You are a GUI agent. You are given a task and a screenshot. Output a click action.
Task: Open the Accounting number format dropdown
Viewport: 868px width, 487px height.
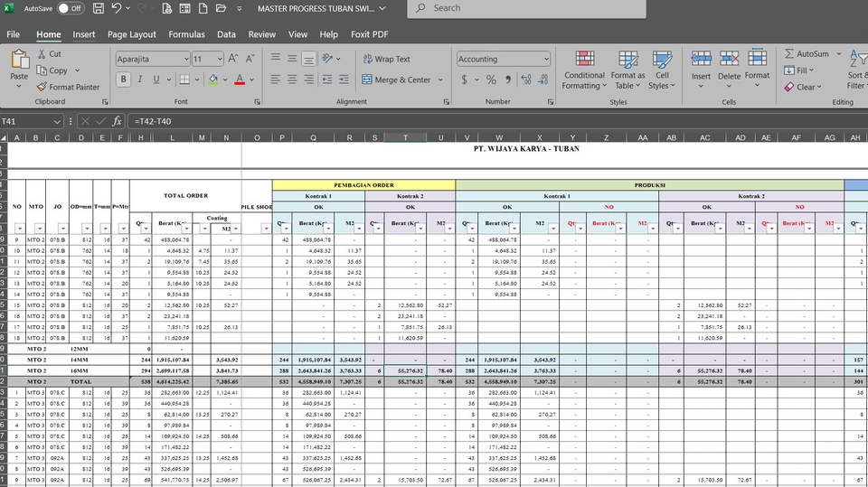click(x=546, y=60)
